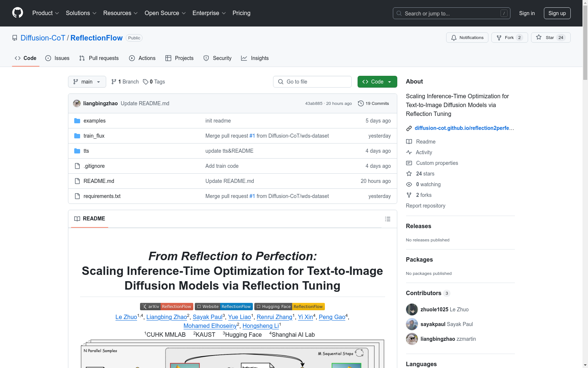Image resolution: width=588 pixels, height=368 pixels.
Task: Click the train_flux folder icon
Action: pos(77,136)
